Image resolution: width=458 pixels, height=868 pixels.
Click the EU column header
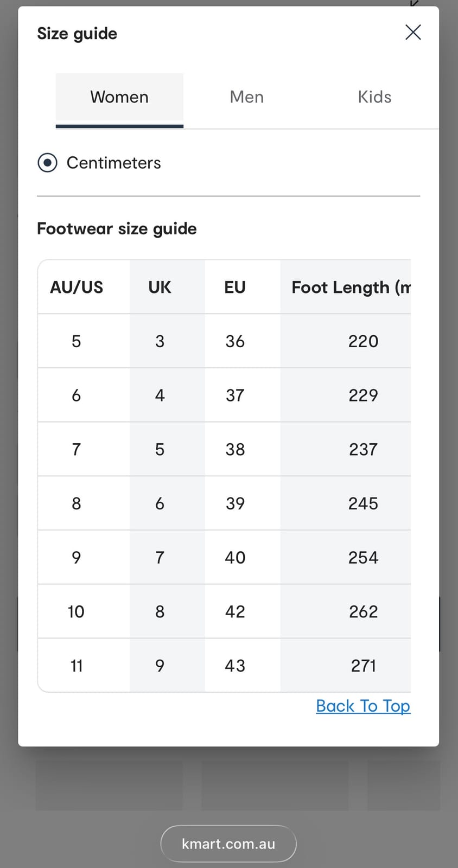[235, 287]
